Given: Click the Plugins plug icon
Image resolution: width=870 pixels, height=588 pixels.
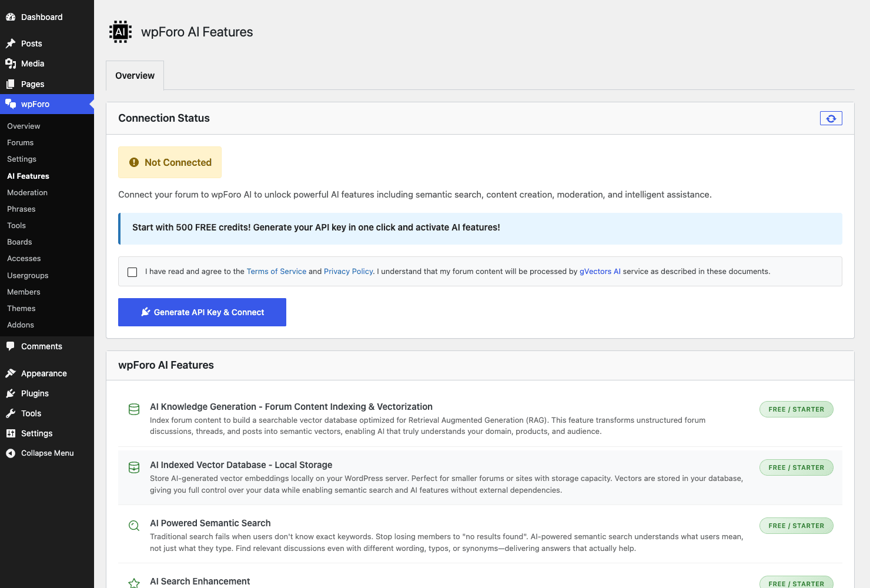Looking at the screenshot, I should pos(11,393).
